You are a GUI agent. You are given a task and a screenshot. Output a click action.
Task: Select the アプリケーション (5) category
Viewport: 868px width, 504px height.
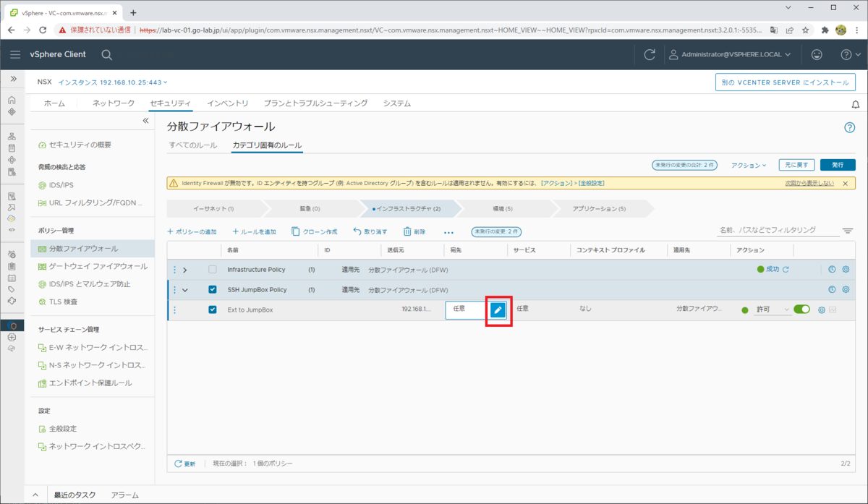click(x=599, y=208)
